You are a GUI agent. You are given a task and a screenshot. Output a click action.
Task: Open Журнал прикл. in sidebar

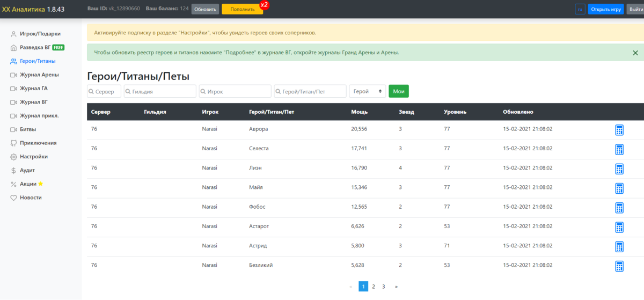35,115
